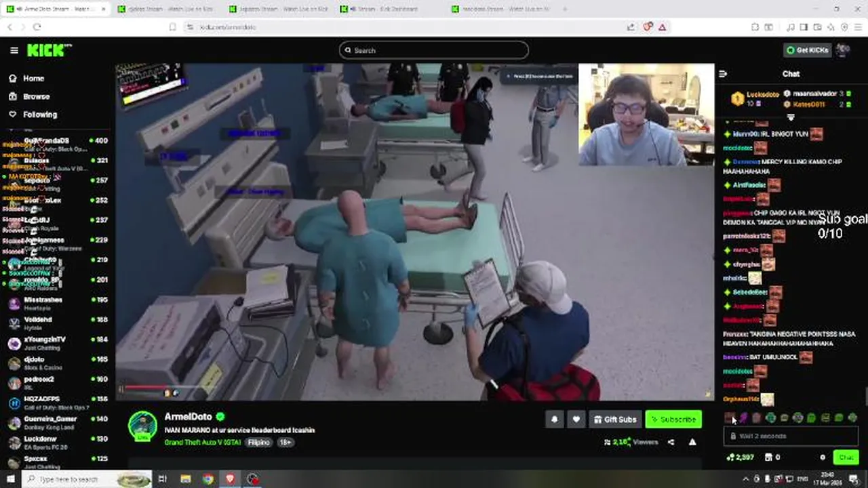
Task: Select the first emote in chat quick bar
Action: pyautogui.click(x=730, y=418)
